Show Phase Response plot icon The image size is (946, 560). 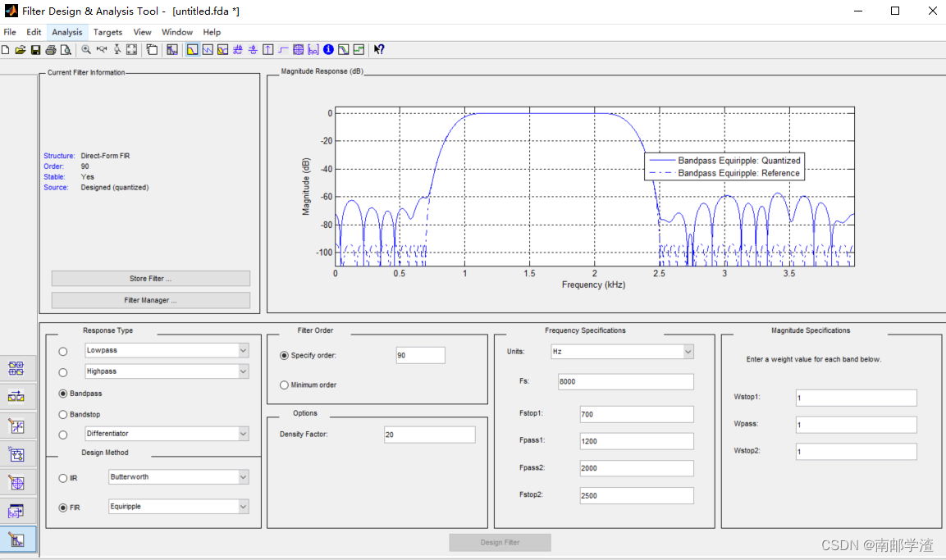208,49
